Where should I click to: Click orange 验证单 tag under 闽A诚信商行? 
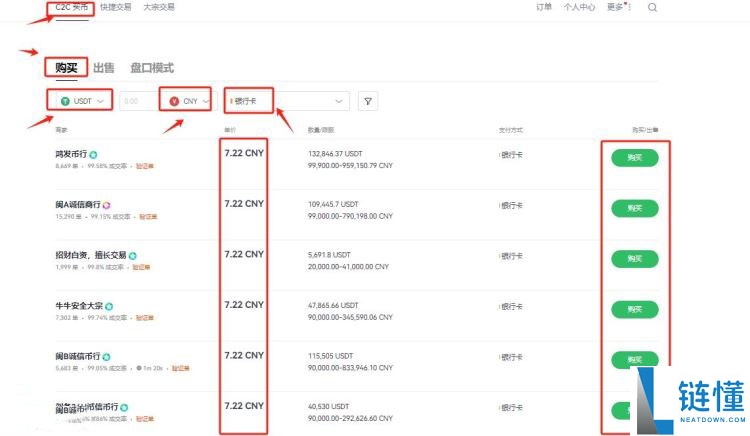tap(148, 217)
